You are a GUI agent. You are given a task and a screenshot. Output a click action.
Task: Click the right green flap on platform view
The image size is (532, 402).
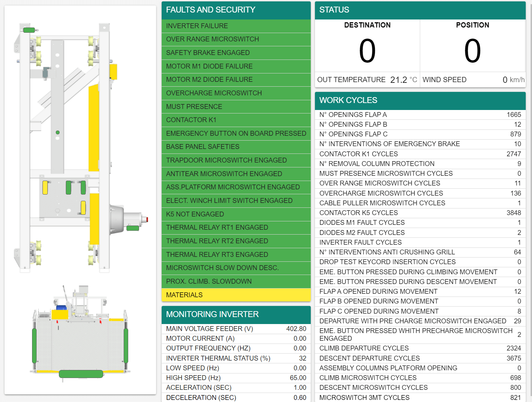pos(126,346)
